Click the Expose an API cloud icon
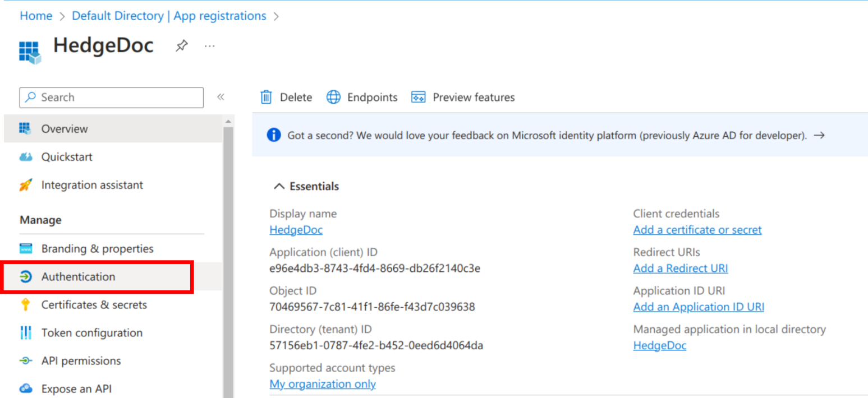This screenshot has height=398, width=868. 26,388
